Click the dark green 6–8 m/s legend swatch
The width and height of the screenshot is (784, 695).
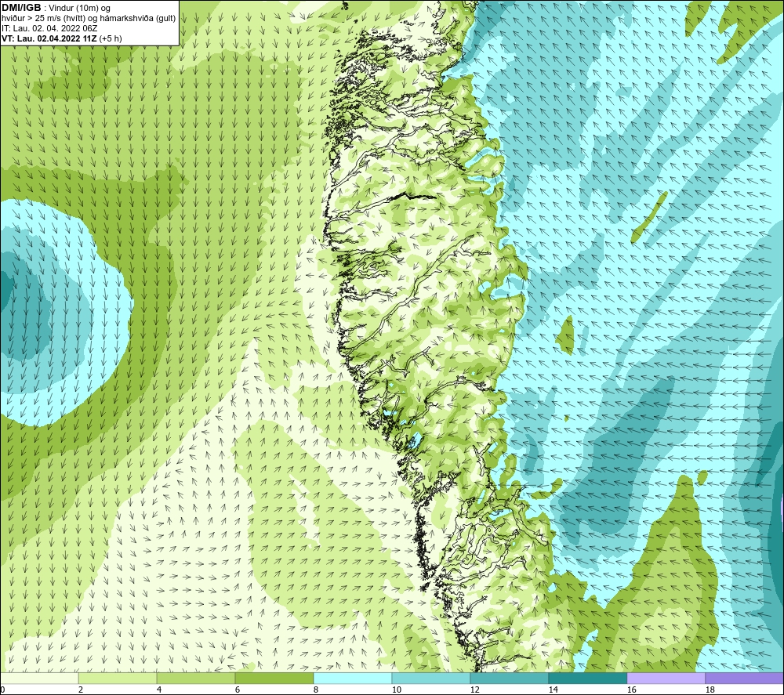pos(274,679)
